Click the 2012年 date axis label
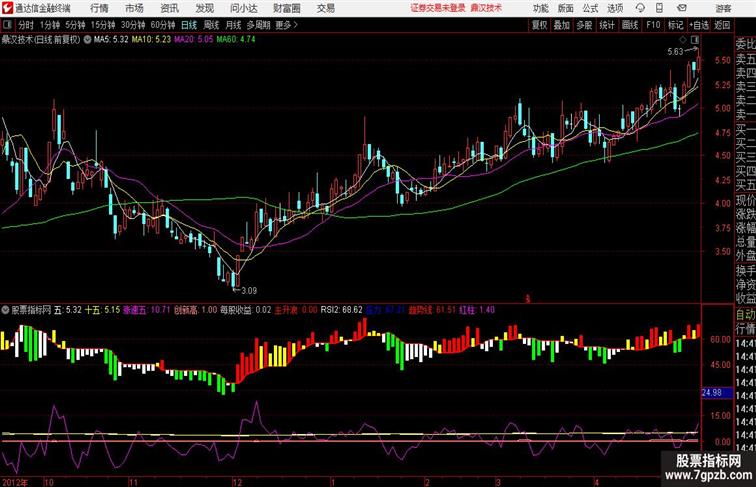 pos(15,482)
